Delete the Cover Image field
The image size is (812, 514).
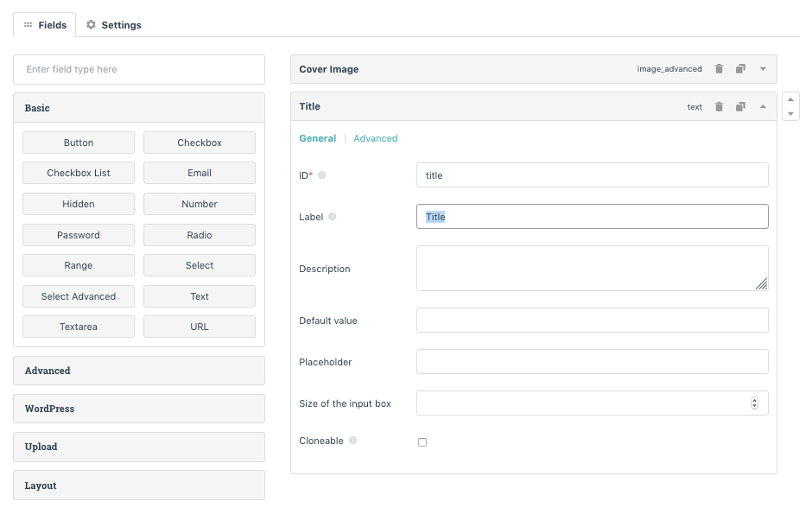(x=719, y=69)
